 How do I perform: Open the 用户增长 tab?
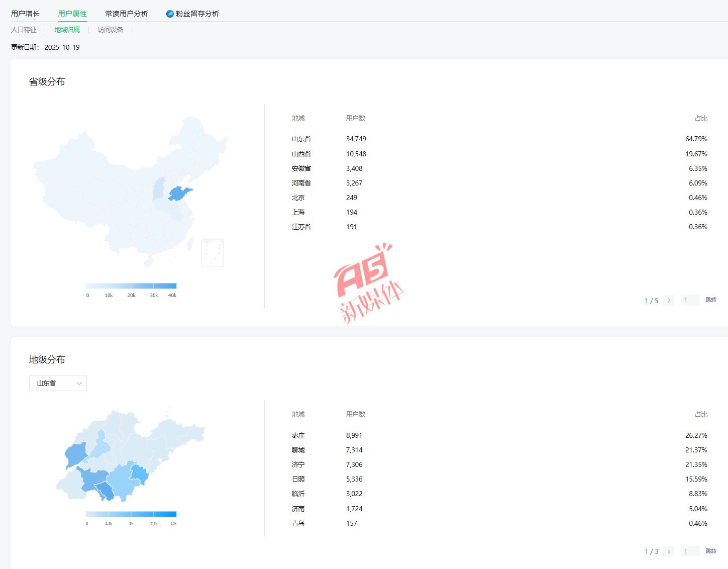25,14
